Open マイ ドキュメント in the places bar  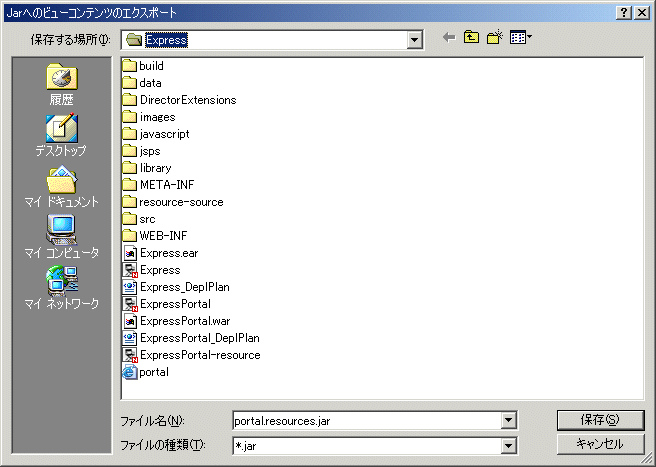62,187
